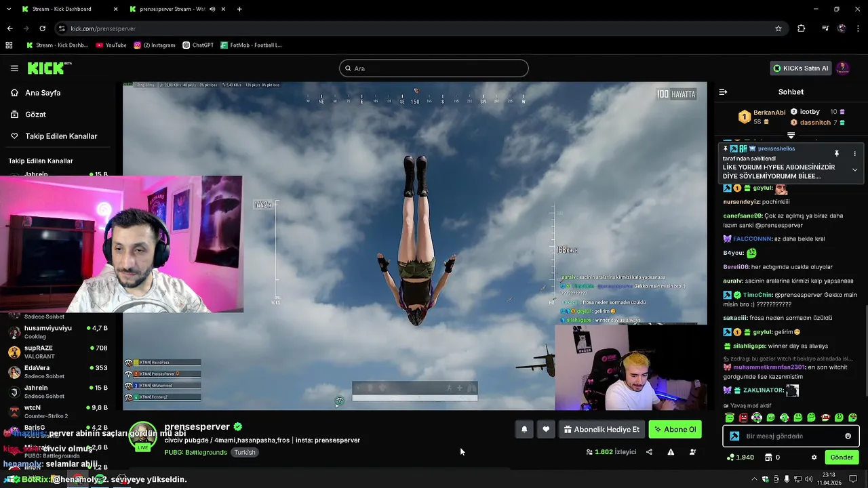Screen dimensions: 868x488
Task: Open Takip Edilen Kanallar
Action: point(61,136)
